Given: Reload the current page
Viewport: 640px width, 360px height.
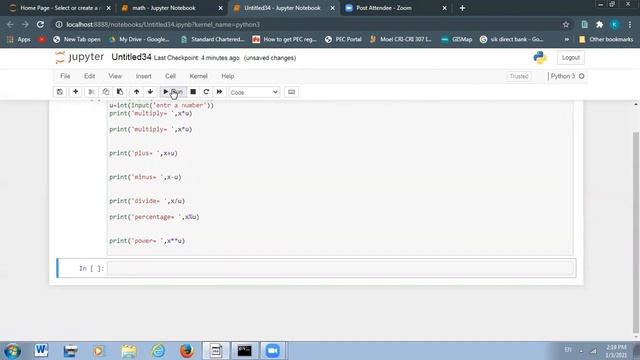Looking at the screenshot, I should point(40,24).
